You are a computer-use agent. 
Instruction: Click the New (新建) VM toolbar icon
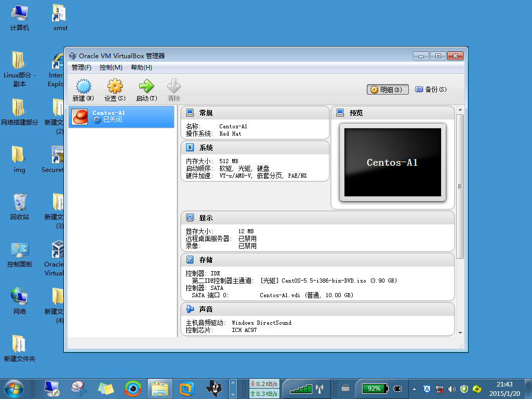click(x=83, y=86)
